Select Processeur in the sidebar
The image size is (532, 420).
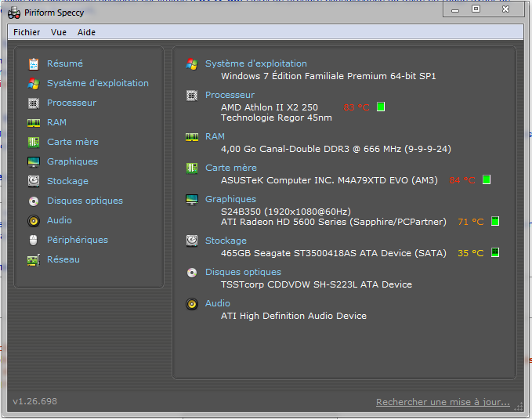tap(71, 103)
